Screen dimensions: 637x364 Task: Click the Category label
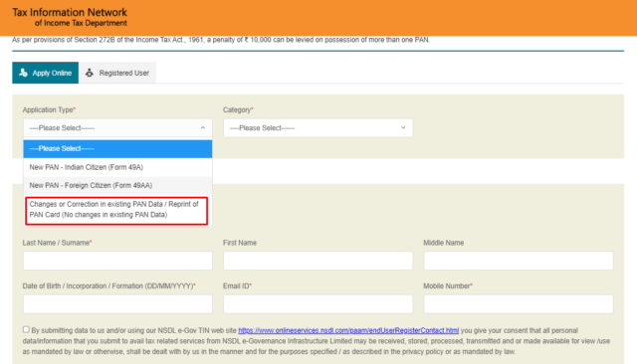pos(238,110)
